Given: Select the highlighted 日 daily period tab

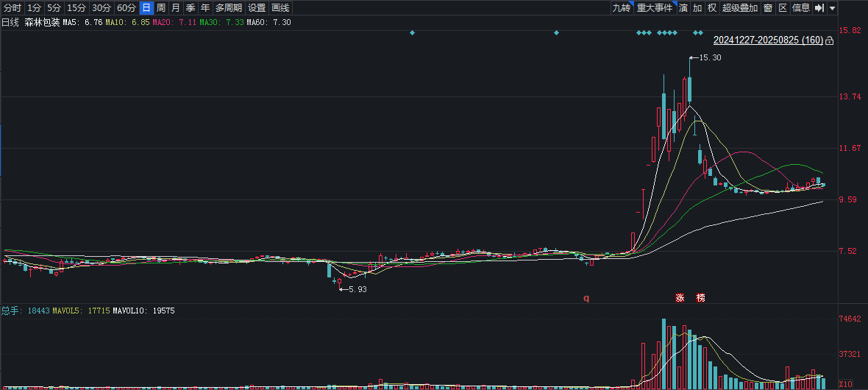Looking at the screenshot, I should pos(146,8).
